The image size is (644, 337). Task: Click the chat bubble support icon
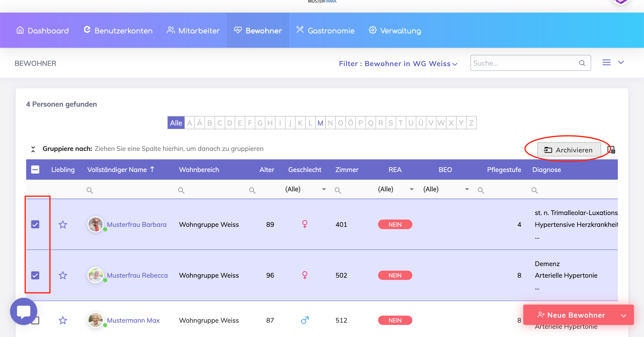(x=24, y=311)
